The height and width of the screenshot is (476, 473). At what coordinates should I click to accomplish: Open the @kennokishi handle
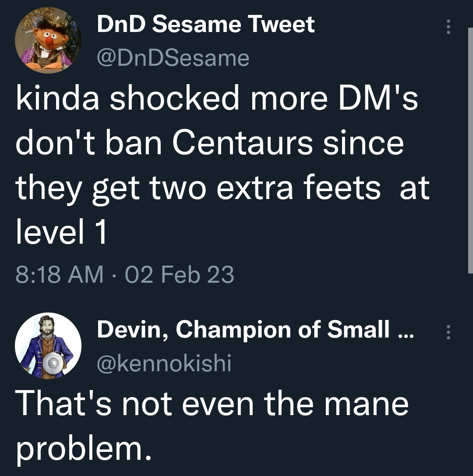(x=164, y=363)
